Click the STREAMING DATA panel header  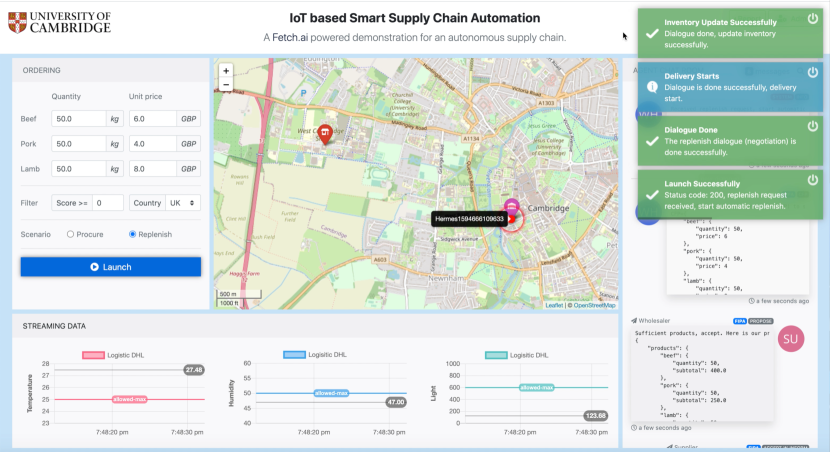tap(315, 326)
